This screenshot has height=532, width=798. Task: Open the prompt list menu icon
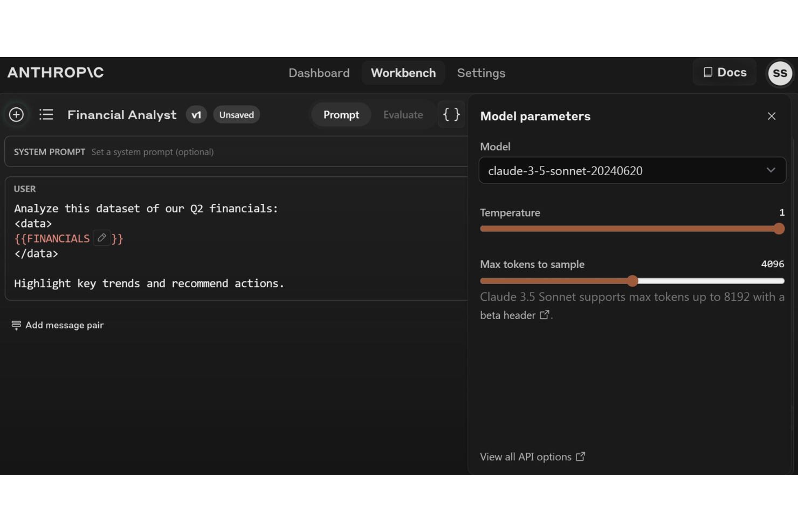point(46,114)
